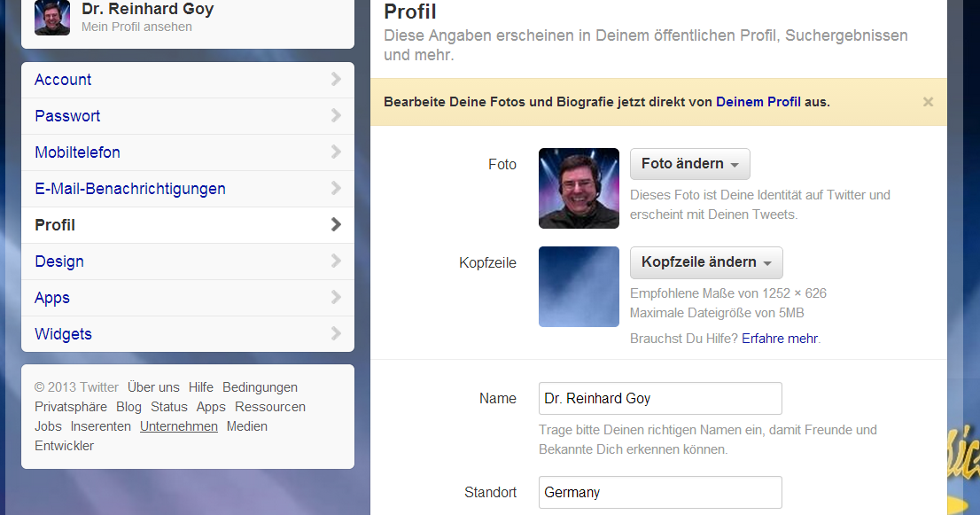The image size is (980, 515).
Task: Click the chevron arrow beside Passwort
Action: (336, 115)
